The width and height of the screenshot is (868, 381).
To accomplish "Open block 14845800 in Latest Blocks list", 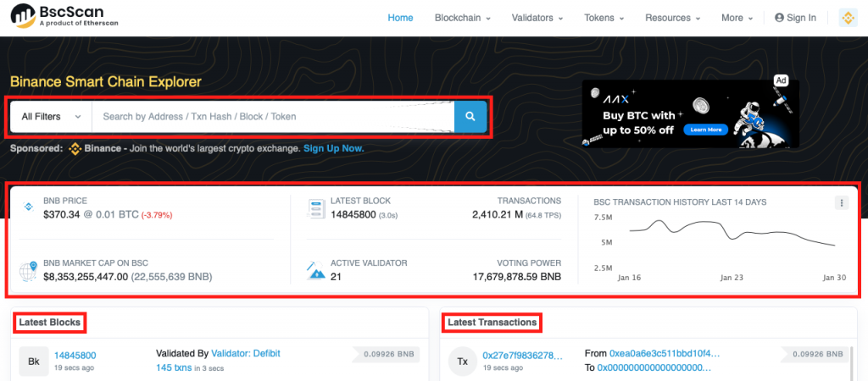I will point(75,356).
